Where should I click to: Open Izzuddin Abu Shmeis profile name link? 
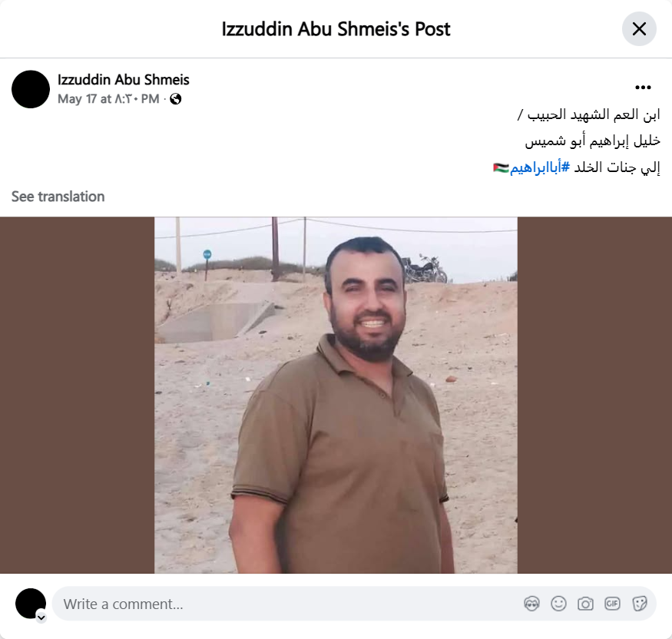tap(124, 80)
